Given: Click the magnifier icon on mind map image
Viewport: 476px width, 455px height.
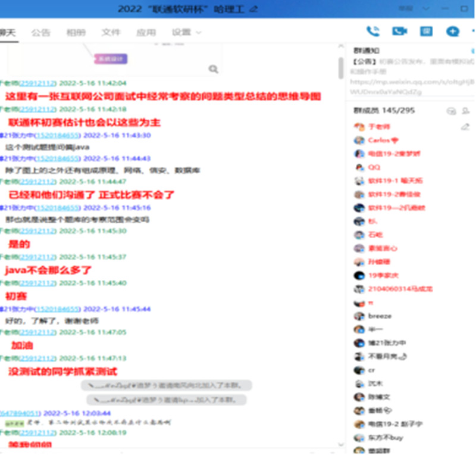Looking at the screenshot, I should 213,70.
